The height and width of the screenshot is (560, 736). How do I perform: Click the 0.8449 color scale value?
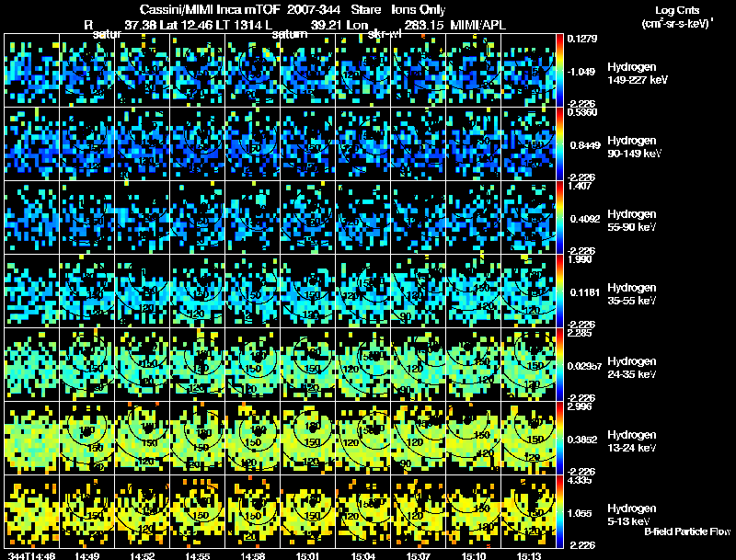click(x=585, y=145)
